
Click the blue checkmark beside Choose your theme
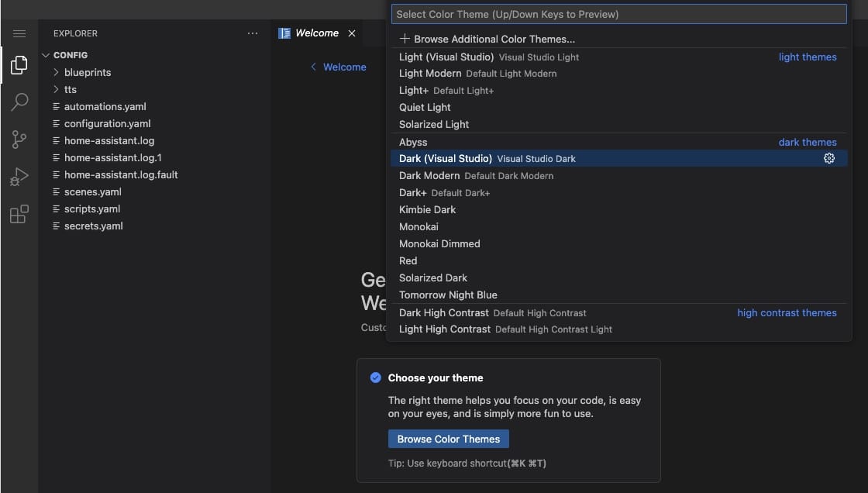point(375,378)
